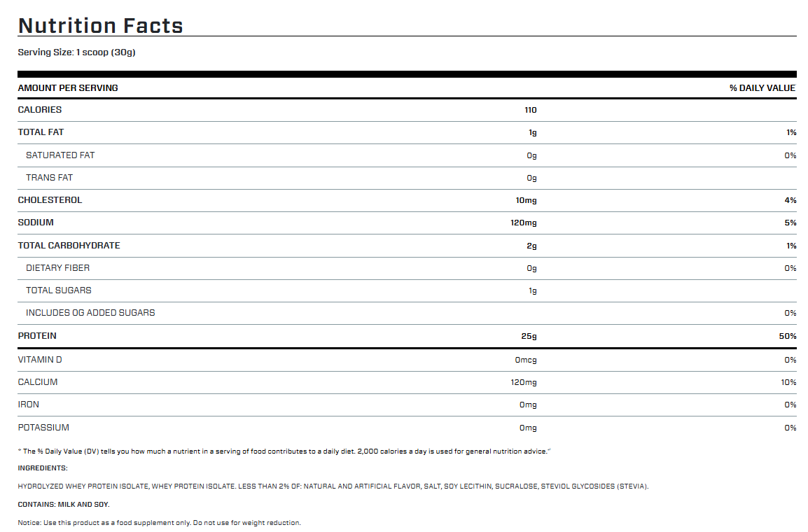
Task: Select the Total Fat row label
Action: click(x=41, y=132)
